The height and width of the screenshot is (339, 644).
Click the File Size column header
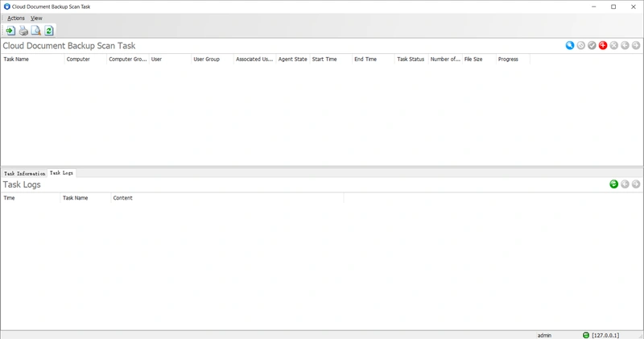(479, 59)
